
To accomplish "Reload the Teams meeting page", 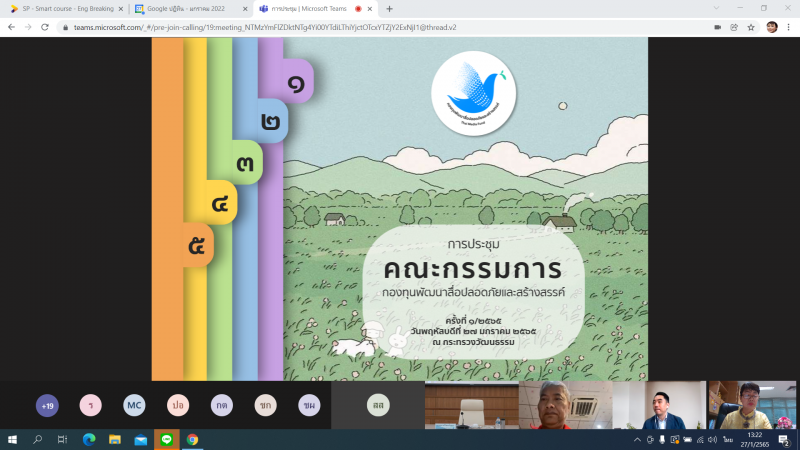I will (x=45, y=27).
